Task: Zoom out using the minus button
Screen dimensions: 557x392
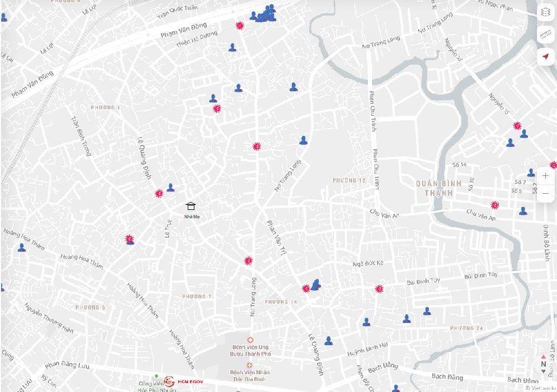Action: 546,194
